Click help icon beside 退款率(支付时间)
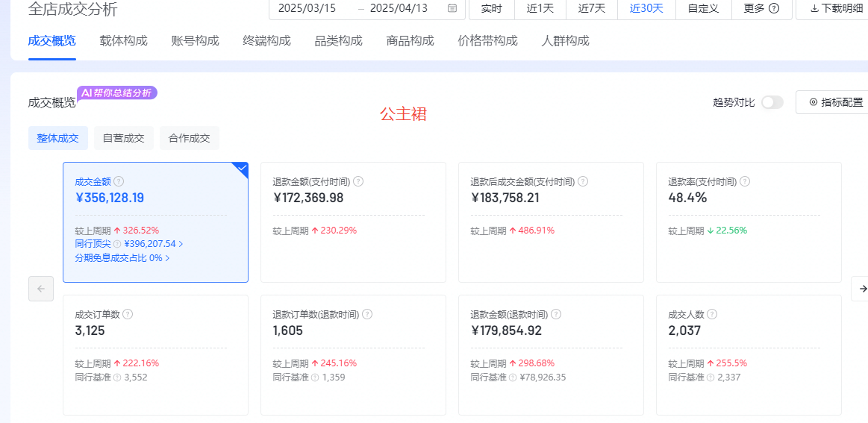 [745, 181]
